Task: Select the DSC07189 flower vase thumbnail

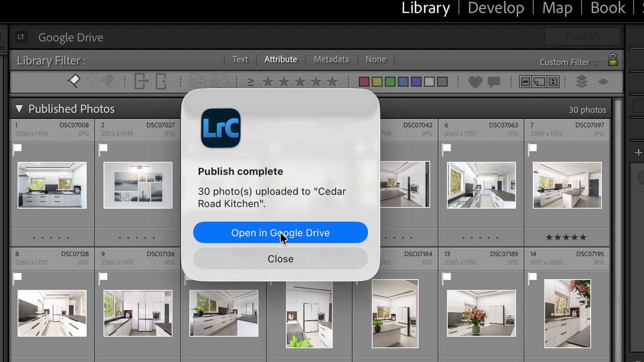Action: point(481,313)
